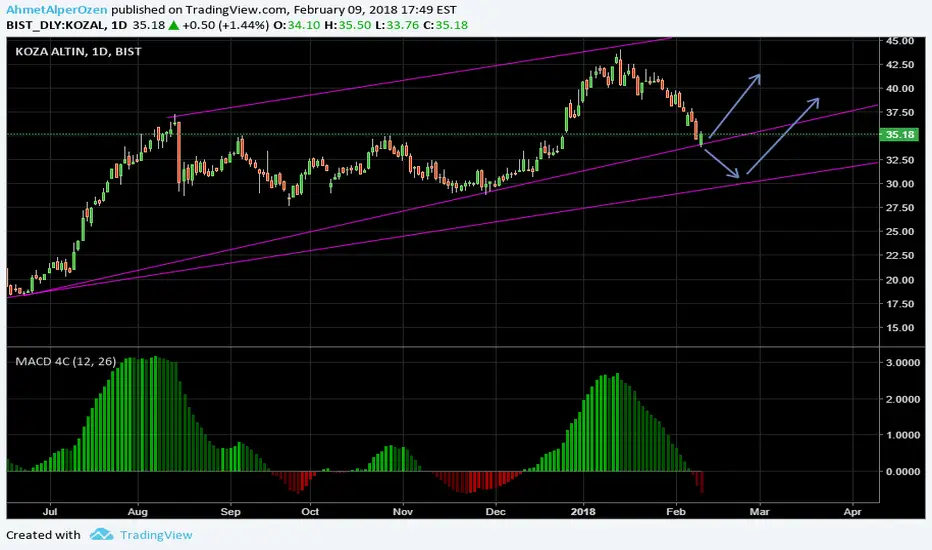Screen dimensions: 932x550
Task: Click the 2.0000 MACD axis label
Action: (903, 399)
